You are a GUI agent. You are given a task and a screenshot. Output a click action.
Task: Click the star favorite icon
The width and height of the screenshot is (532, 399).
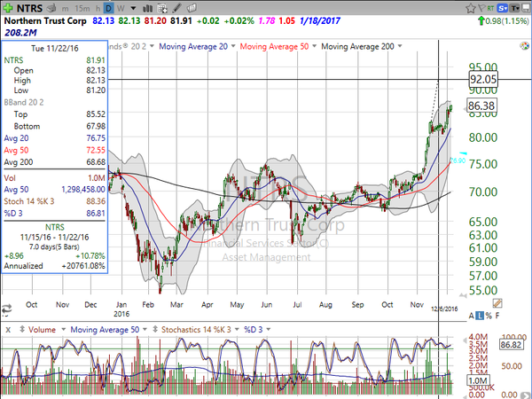tap(471, 8)
